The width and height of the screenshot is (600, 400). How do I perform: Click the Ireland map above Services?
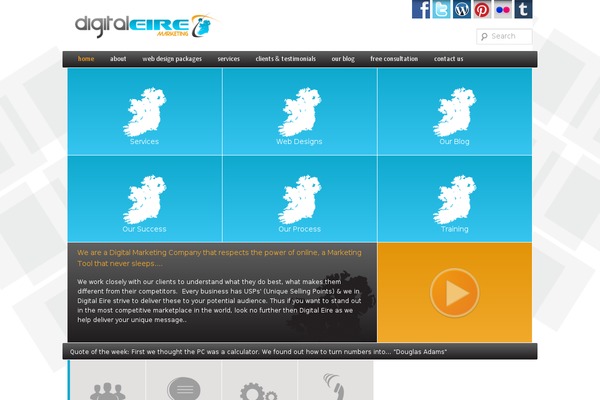pos(144,112)
